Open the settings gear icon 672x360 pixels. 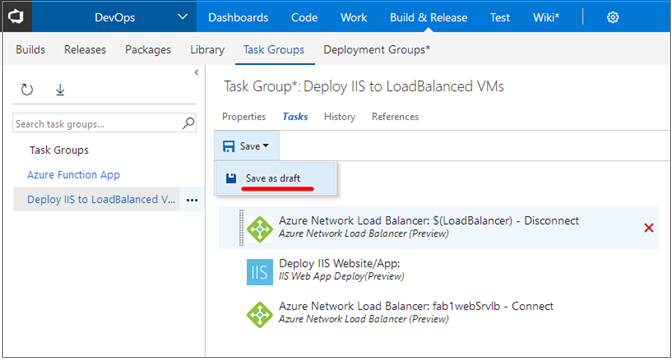click(x=613, y=18)
